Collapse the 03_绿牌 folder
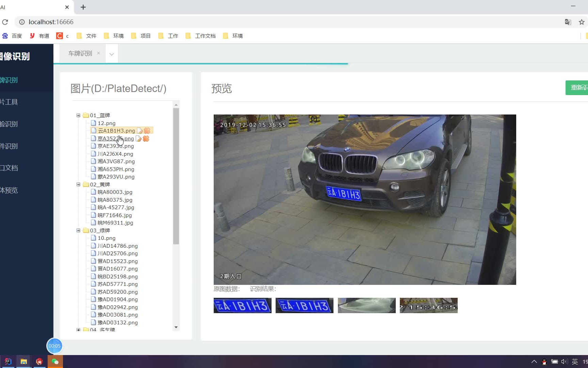The height and width of the screenshot is (368, 588). click(x=78, y=230)
